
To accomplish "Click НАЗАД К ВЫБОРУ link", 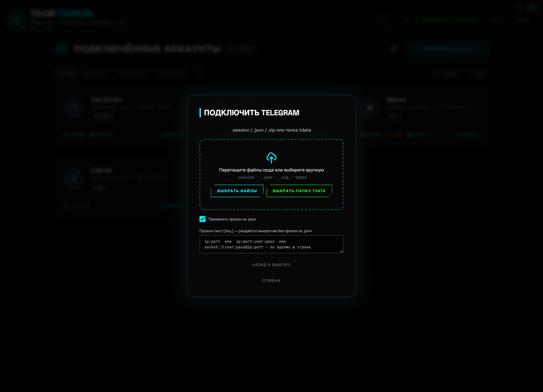I will tap(271, 265).
